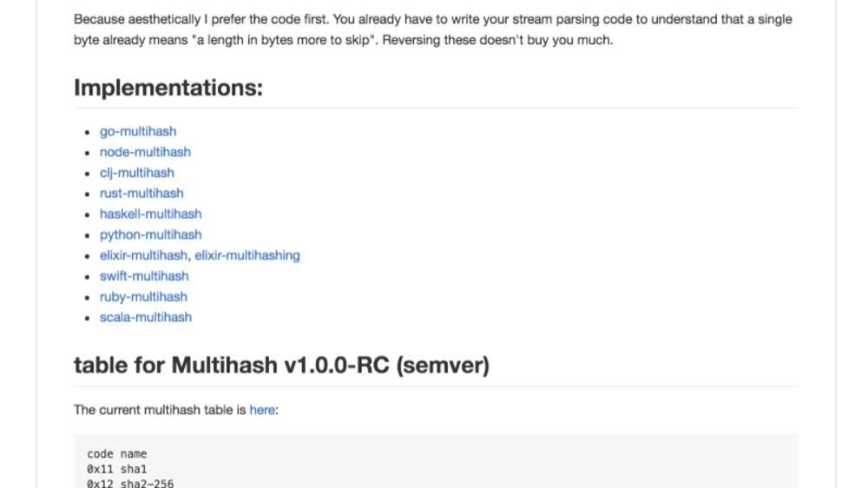
Task: Visit the rust-multihash implementation
Action: tap(141, 194)
